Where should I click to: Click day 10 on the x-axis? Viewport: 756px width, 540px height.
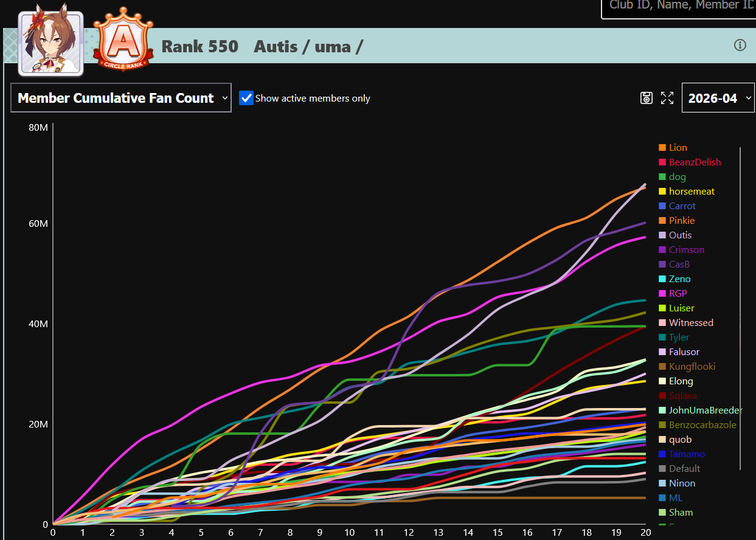click(x=349, y=532)
